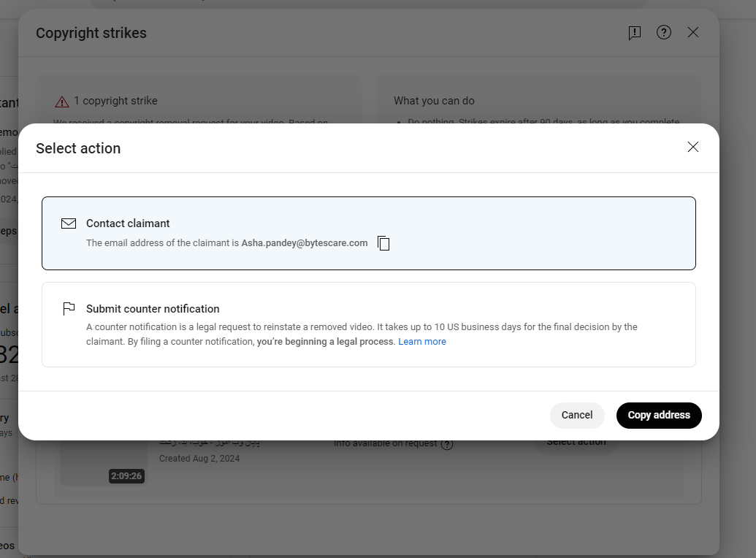The width and height of the screenshot is (756, 558).
Task: Click the video thumbnail showing 2:09:26
Action: tap(104, 464)
